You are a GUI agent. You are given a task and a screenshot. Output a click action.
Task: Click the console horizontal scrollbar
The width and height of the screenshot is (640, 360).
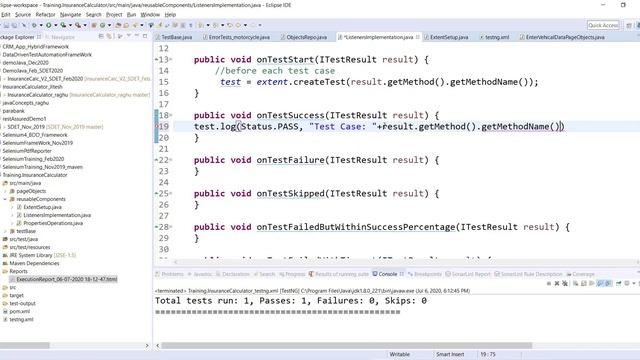click(347, 345)
